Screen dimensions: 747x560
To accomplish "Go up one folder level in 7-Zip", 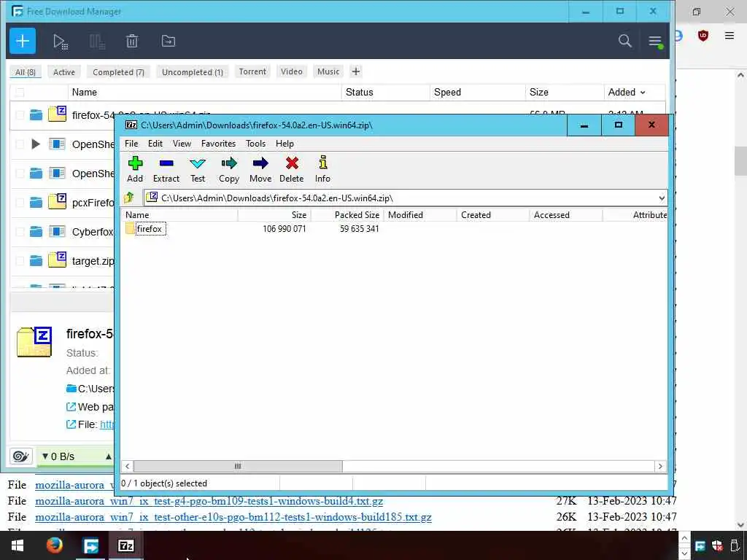I will 128,198.
